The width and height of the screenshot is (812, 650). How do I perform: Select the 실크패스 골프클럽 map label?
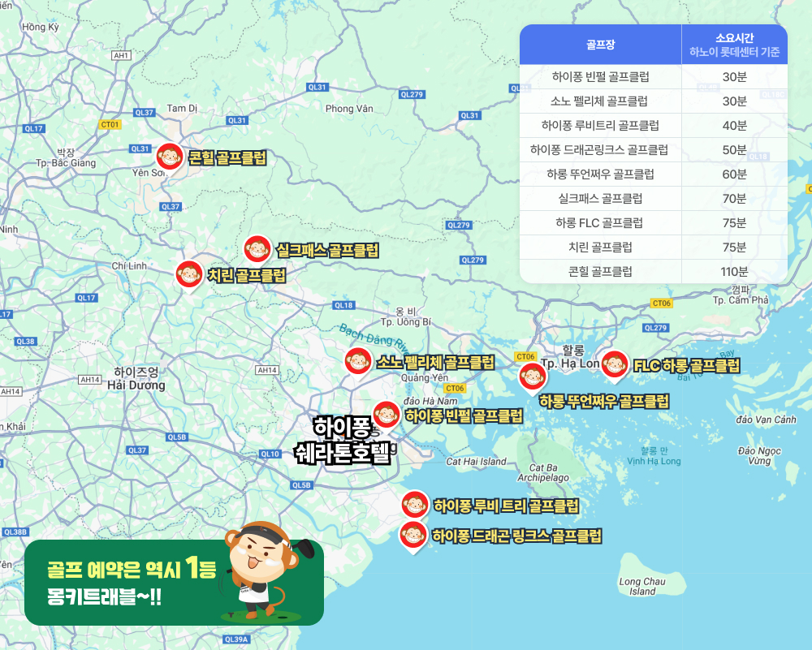click(327, 251)
